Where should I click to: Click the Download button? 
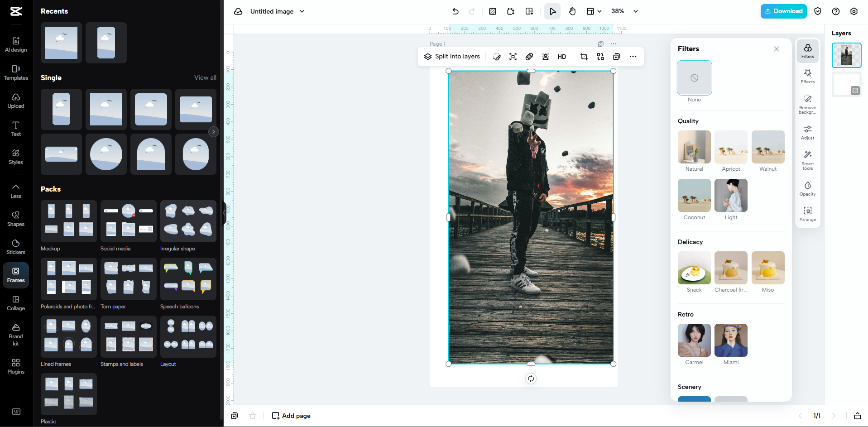click(x=783, y=11)
